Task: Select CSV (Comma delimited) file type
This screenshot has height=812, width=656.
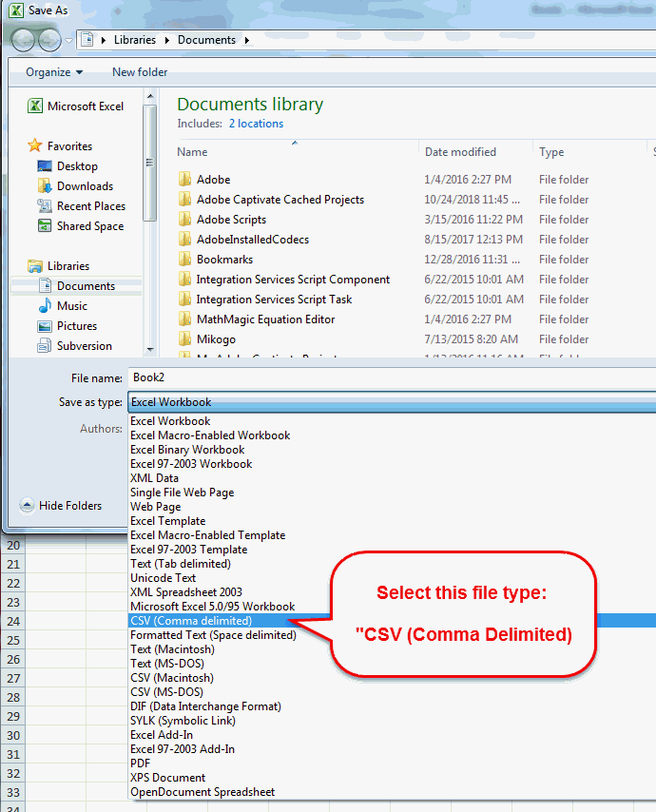Action: click(x=191, y=620)
